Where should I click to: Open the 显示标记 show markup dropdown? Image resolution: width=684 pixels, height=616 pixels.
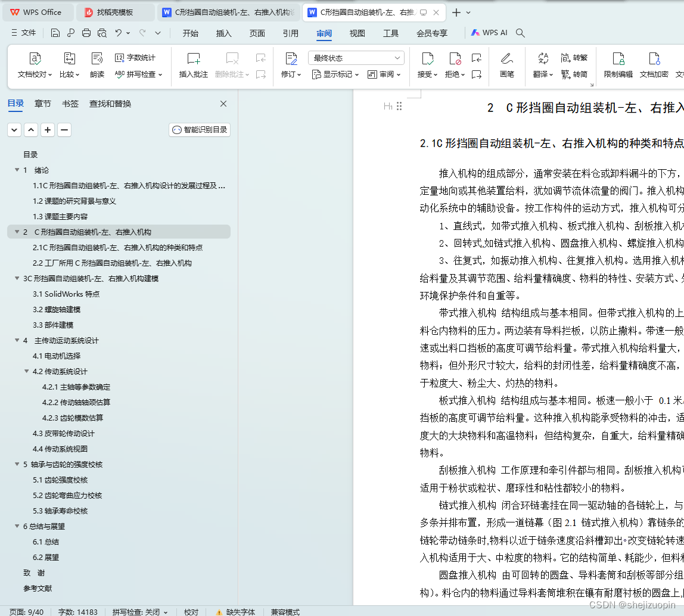[x=335, y=74]
